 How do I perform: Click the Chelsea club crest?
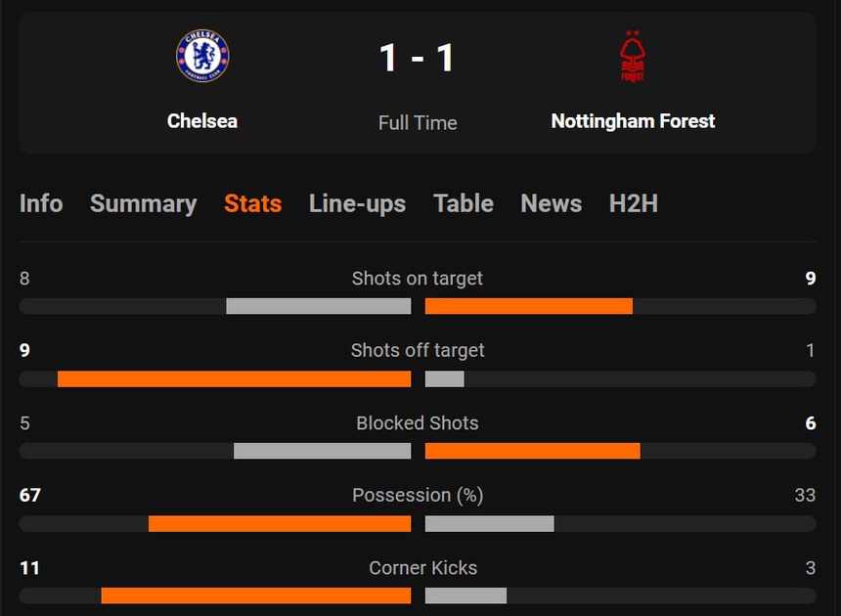202,56
